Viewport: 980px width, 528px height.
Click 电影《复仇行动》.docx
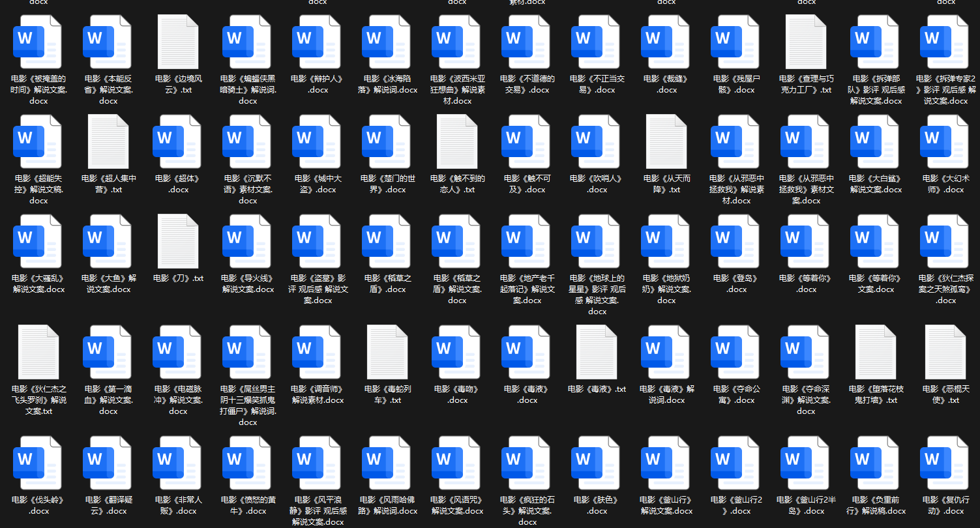click(x=945, y=463)
